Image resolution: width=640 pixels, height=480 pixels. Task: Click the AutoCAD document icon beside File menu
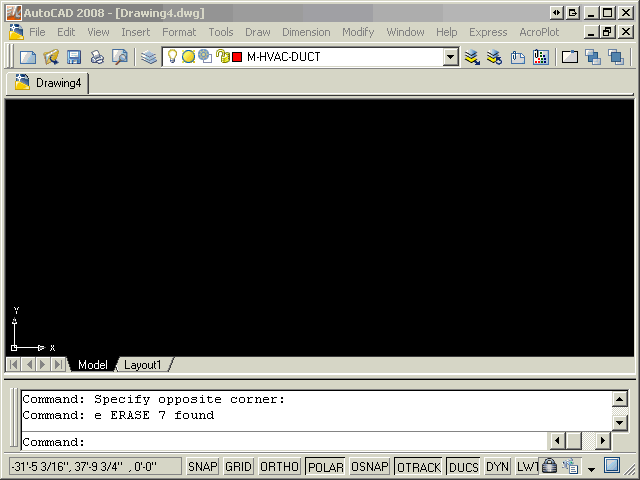16,32
